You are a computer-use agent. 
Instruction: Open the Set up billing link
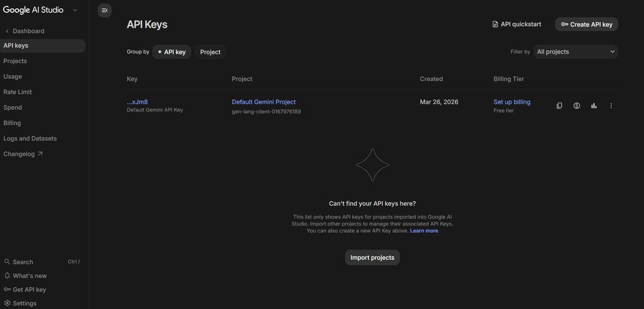tap(512, 102)
